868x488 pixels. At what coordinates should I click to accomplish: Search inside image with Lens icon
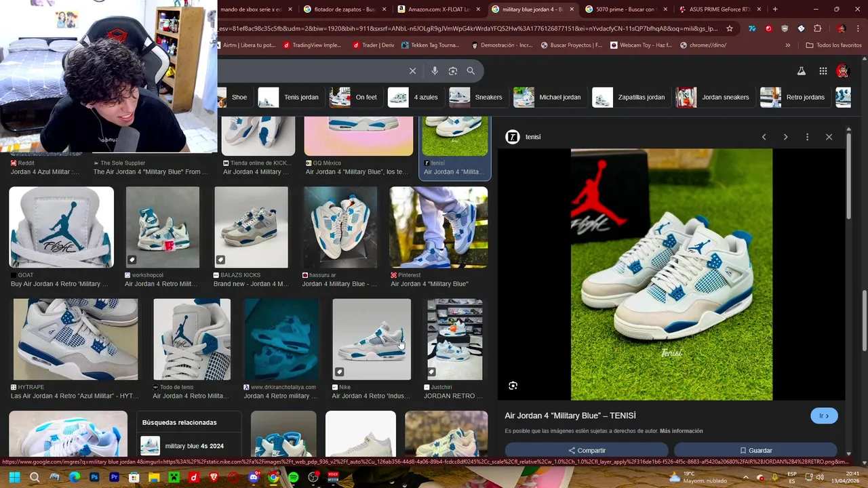point(513,386)
